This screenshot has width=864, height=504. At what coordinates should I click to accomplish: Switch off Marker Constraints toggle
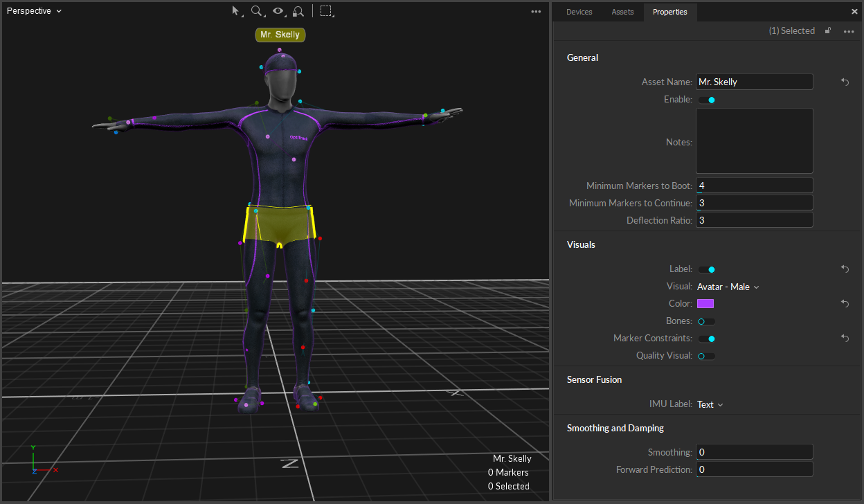706,339
